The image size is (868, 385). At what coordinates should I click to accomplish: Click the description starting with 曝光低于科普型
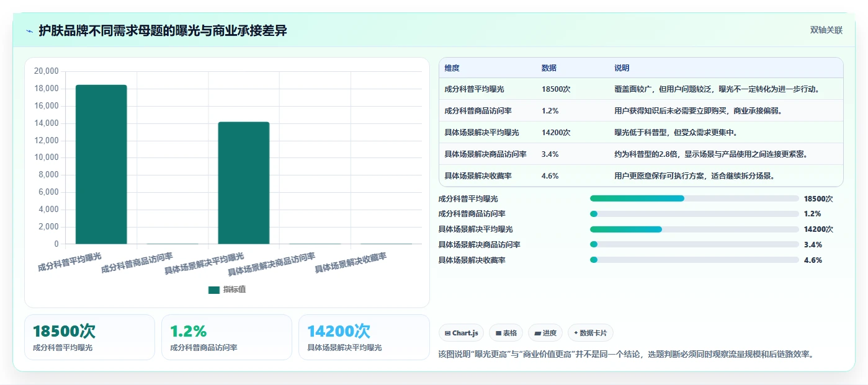(x=676, y=133)
